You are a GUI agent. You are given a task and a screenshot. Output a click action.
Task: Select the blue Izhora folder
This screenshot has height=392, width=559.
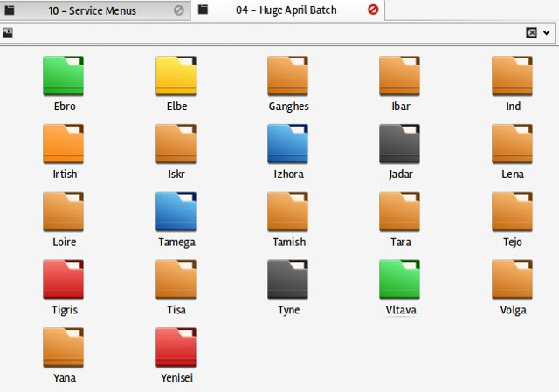coord(287,144)
